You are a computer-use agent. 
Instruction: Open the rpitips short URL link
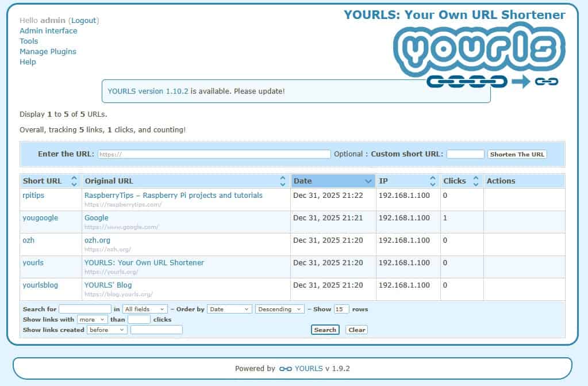pyautogui.click(x=33, y=196)
